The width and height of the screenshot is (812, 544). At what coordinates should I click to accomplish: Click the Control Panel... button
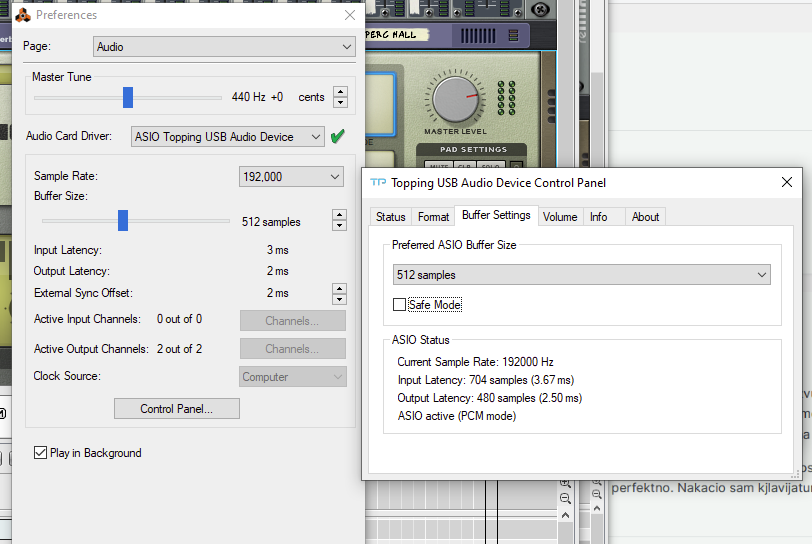pyautogui.click(x=177, y=409)
